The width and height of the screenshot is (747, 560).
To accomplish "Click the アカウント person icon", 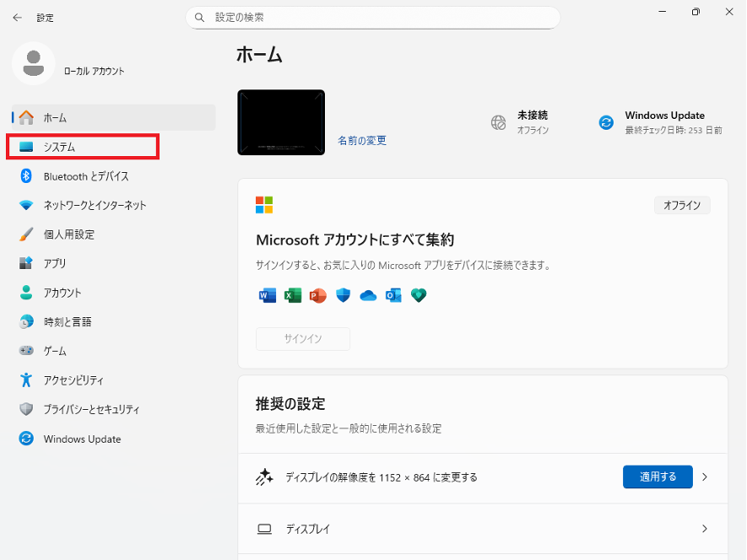I will point(26,293).
